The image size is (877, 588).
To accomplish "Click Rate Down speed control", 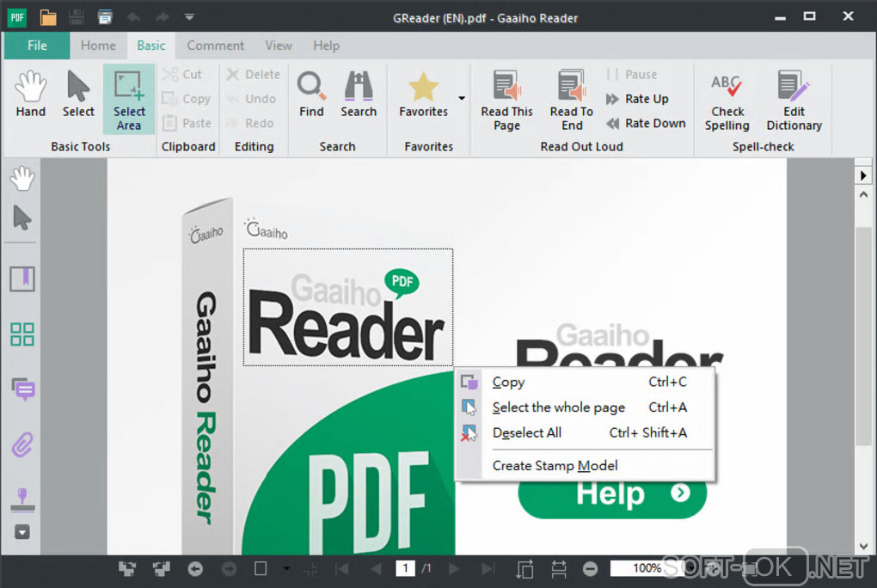I will 646,123.
